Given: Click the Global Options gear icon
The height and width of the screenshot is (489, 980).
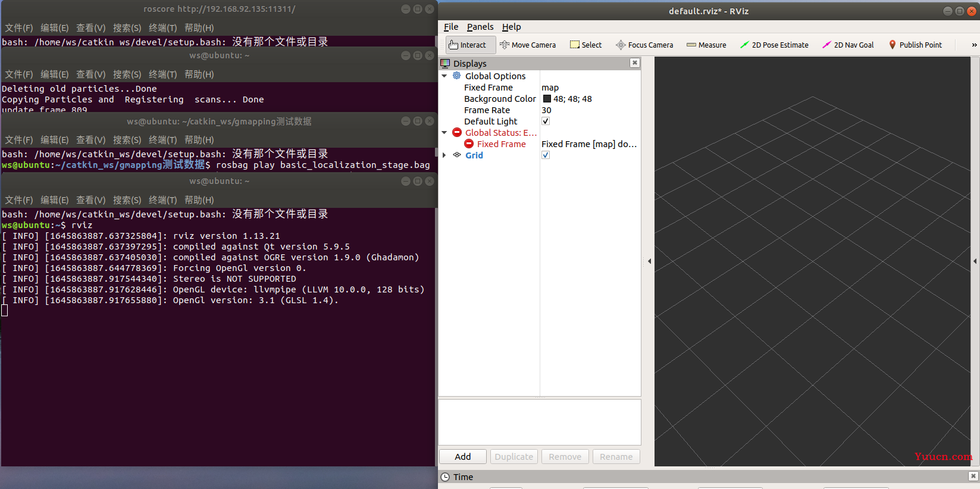Looking at the screenshot, I should coord(457,76).
